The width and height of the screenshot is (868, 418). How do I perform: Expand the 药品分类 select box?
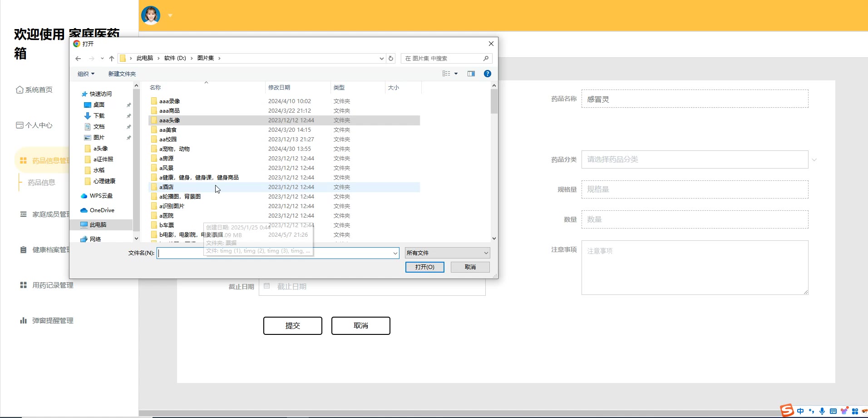695,159
